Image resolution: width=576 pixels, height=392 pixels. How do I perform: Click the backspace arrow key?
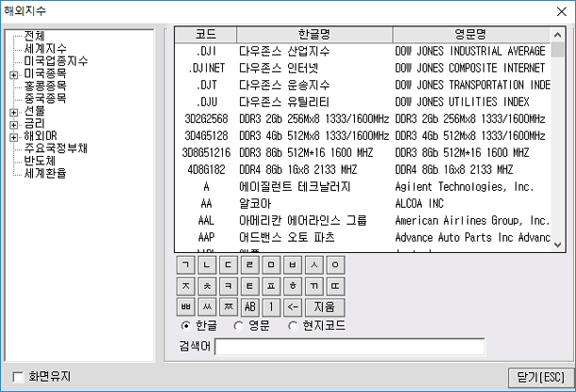click(293, 308)
